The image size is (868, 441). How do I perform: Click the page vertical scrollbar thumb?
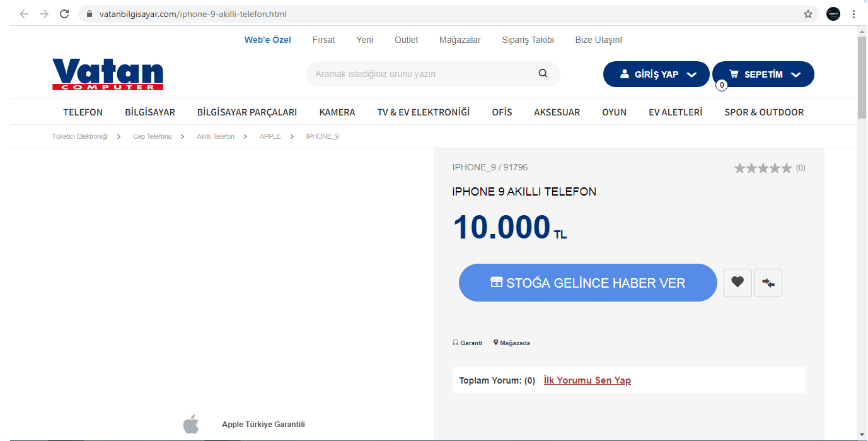pos(862,77)
